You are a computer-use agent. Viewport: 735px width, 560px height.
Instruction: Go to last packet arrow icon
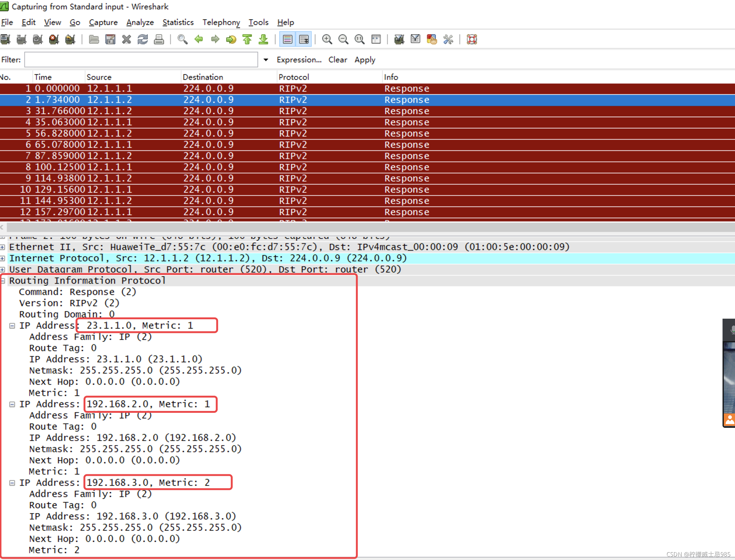click(264, 39)
